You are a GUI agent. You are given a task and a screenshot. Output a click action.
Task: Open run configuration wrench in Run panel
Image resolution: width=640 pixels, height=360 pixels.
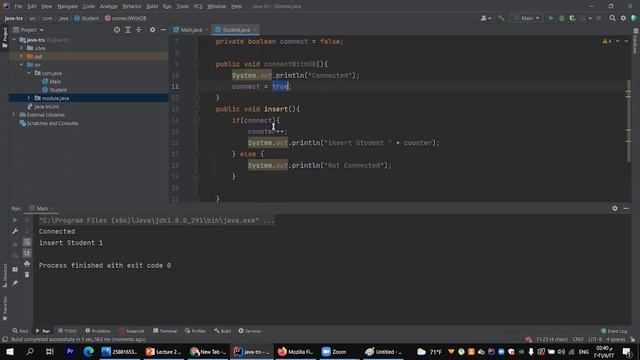(x=15, y=231)
